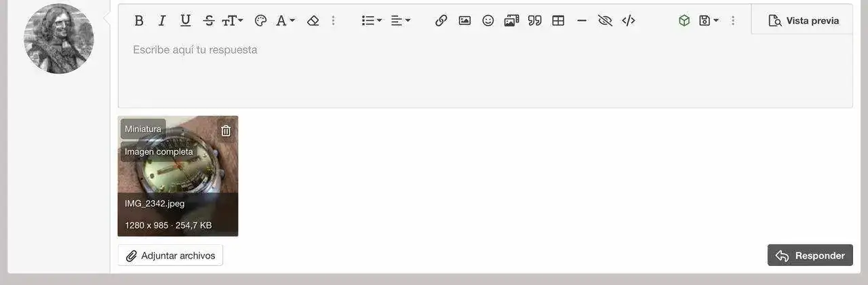Open the font size dropdown
This screenshot has height=285, width=868.
pos(233,20)
